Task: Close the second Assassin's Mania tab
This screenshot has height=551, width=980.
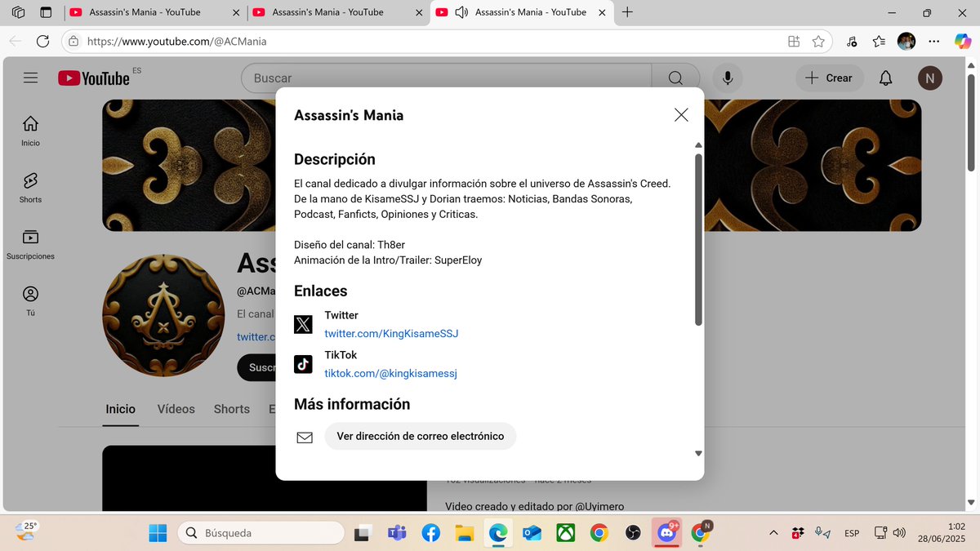Action: 419,12
